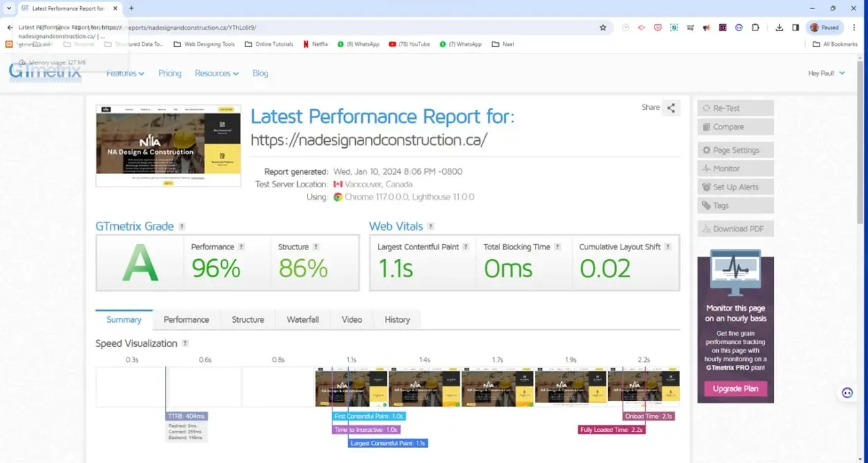Click the First Contentful Paint 1.0s marker
The width and height of the screenshot is (868, 463).
click(x=369, y=416)
